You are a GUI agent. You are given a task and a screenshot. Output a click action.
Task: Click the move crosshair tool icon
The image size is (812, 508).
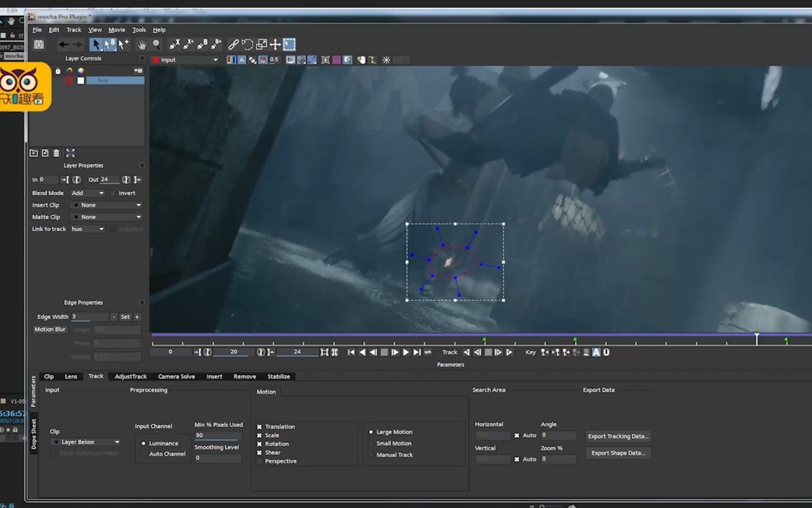click(x=275, y=45)
